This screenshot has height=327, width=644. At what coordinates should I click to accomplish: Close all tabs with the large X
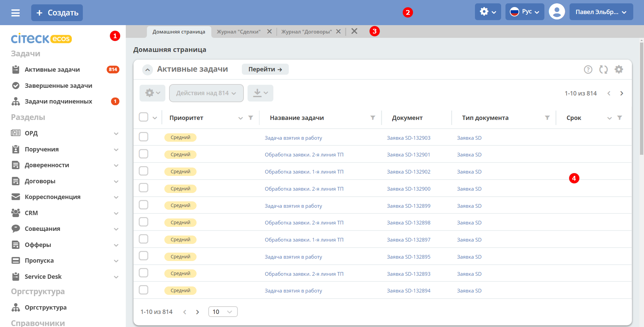354,31
